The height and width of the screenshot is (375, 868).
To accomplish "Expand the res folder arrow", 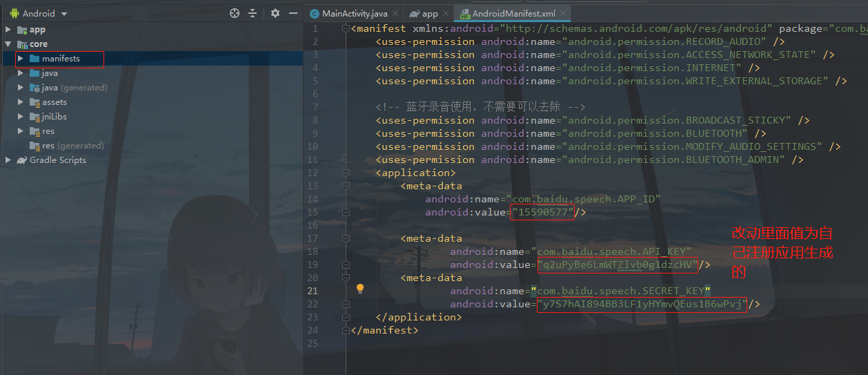I will point(21,131).
